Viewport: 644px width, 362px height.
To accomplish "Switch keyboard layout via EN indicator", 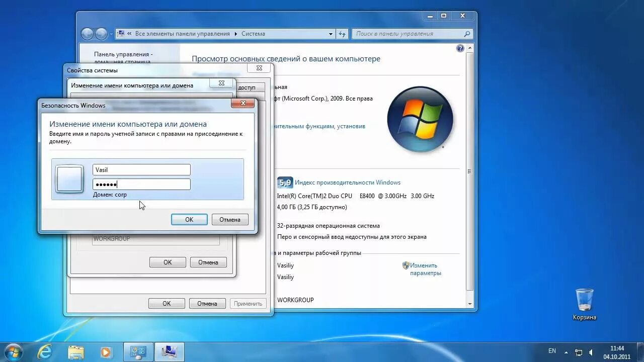I will pos(552,351).
